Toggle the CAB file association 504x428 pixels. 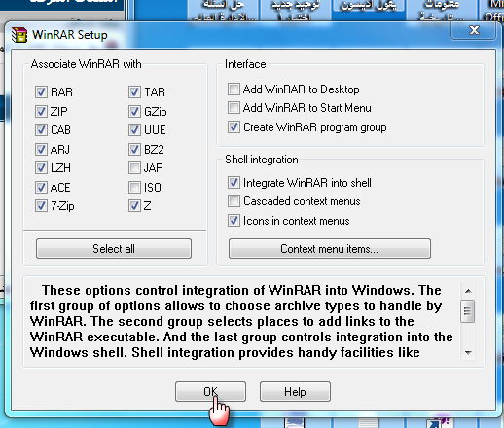coord(41,130)
